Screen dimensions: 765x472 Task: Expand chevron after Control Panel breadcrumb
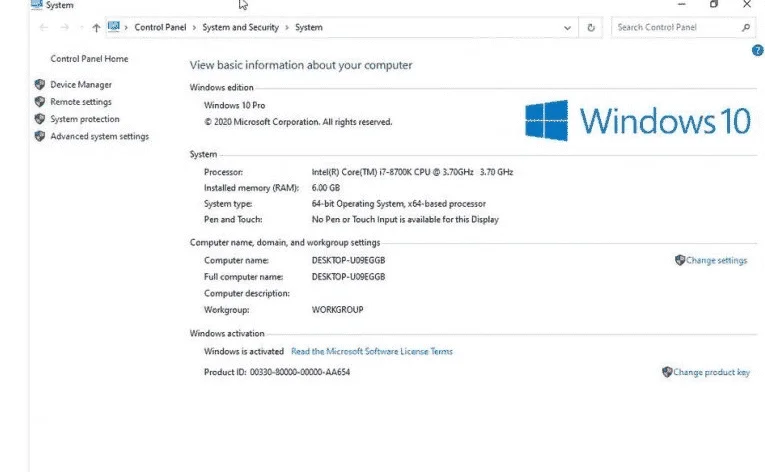(194, 28)
